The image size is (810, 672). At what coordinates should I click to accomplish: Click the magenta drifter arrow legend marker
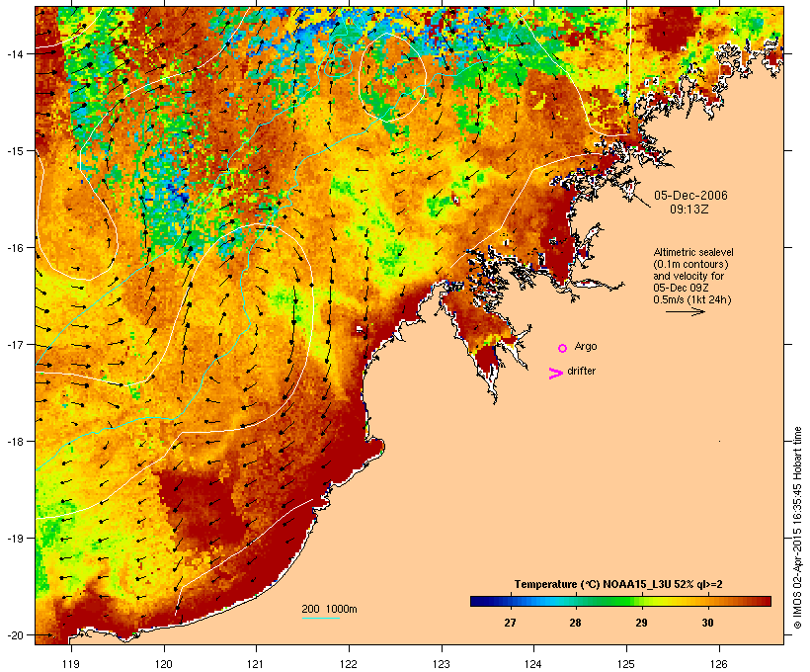(556, 374)
